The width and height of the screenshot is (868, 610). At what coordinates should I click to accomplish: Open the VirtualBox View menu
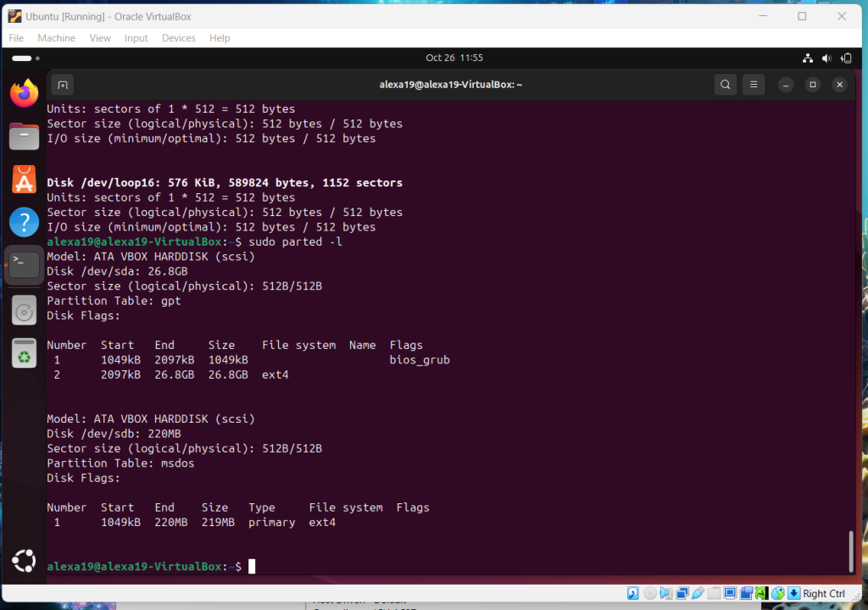click(x=100, y=38)
